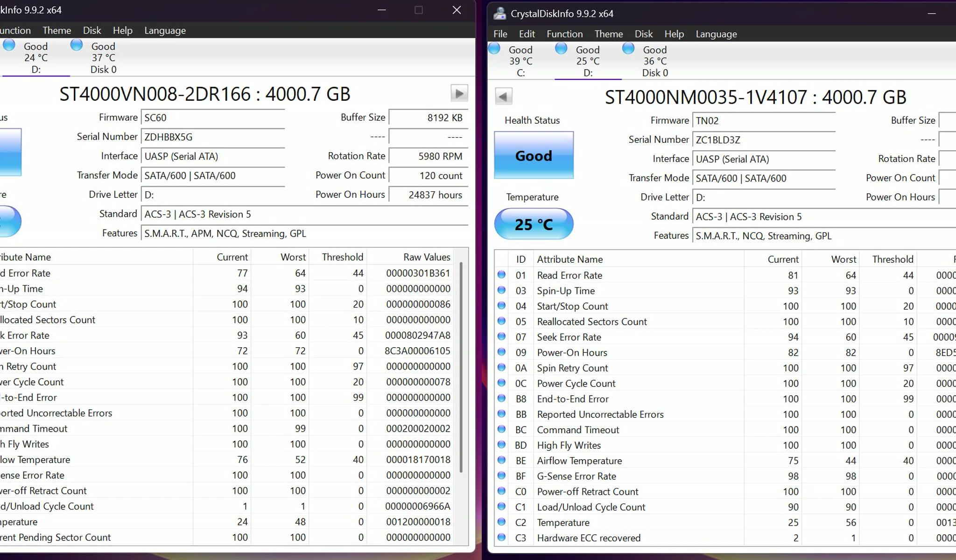Click the 25 °C temperature button
The image size is (956, 560).
pos(534,224)
